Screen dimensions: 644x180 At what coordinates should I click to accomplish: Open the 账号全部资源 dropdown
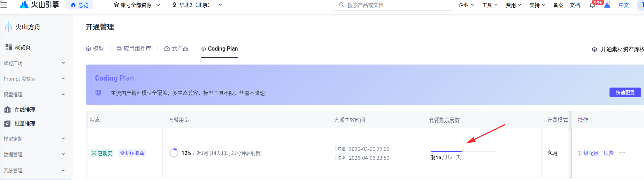(x=137, y=5)
